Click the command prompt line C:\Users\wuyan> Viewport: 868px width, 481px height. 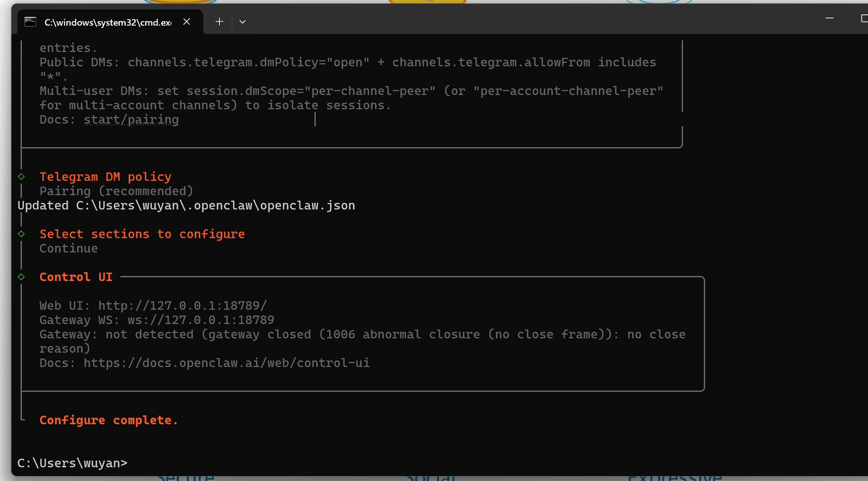72,463
